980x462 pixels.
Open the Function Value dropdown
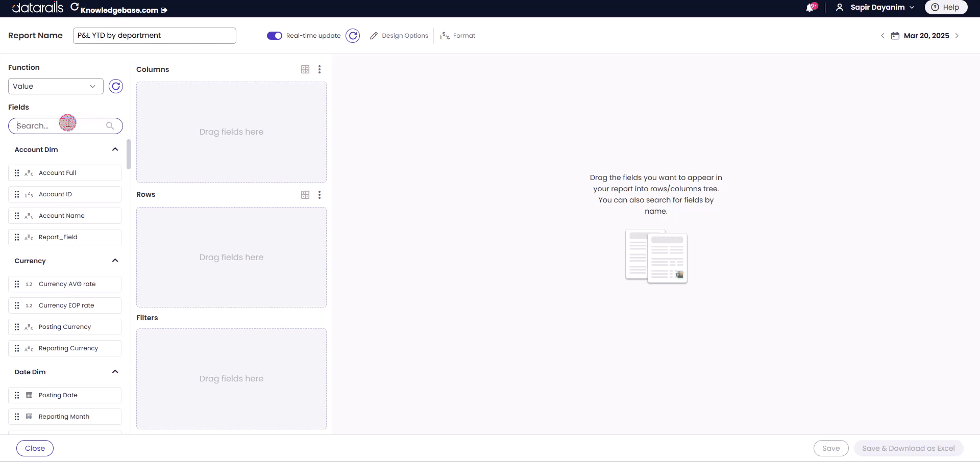click(56, 86)
